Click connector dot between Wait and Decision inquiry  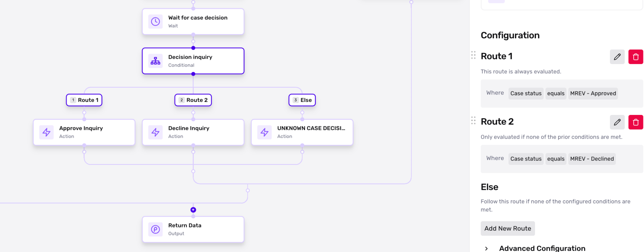[193, 41]
